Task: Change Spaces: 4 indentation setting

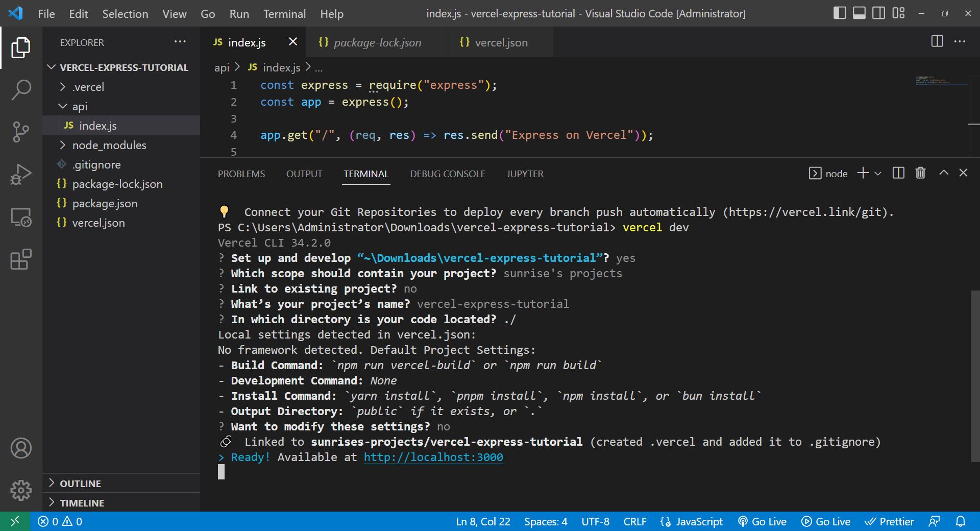Action: click(546, 521)
